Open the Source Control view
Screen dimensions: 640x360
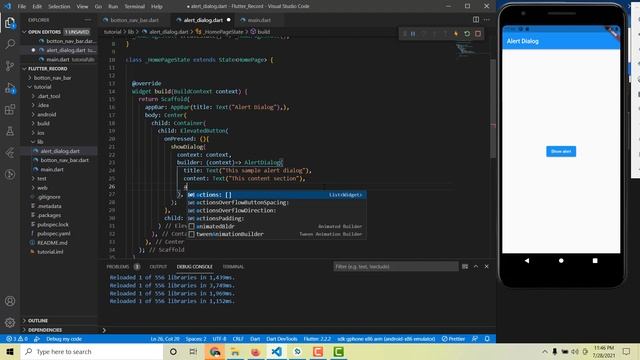pos(10,65)
